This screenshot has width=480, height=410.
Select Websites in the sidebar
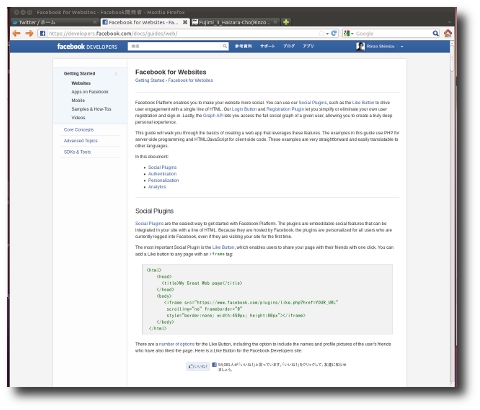click(x=81, y=83)
